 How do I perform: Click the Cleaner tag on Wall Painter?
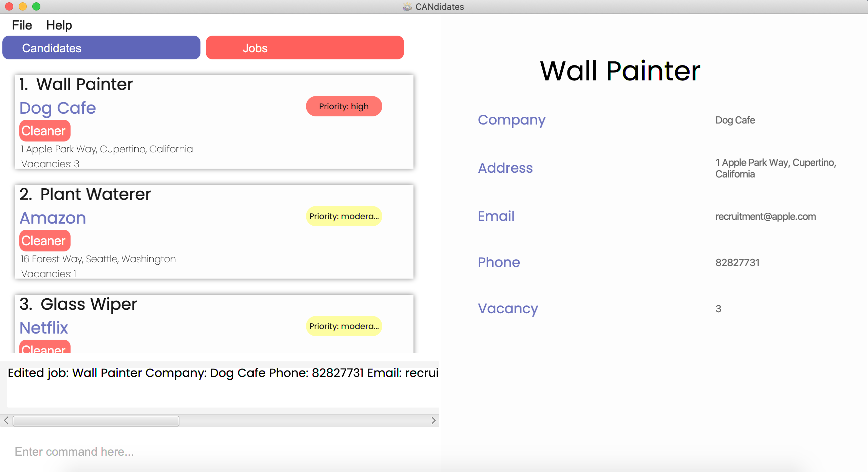coord(44,130)
